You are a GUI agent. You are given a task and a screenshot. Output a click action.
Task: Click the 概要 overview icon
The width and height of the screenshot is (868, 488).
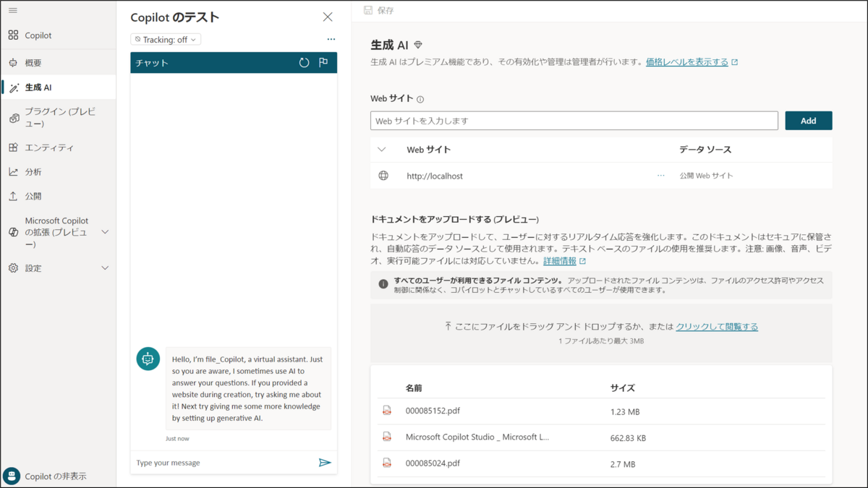[x=13, y=63]
